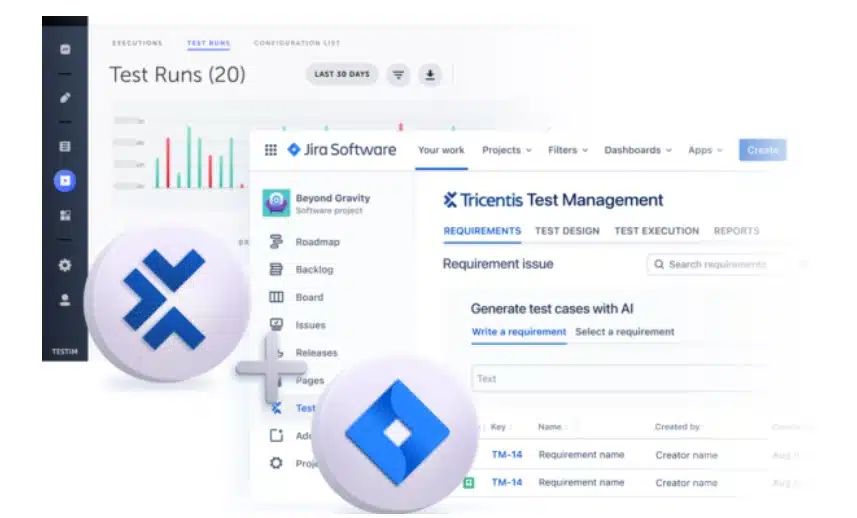Click the pencil edit icon in Testim sidebar
Screen dimensions: 857x518
(65, 98)
